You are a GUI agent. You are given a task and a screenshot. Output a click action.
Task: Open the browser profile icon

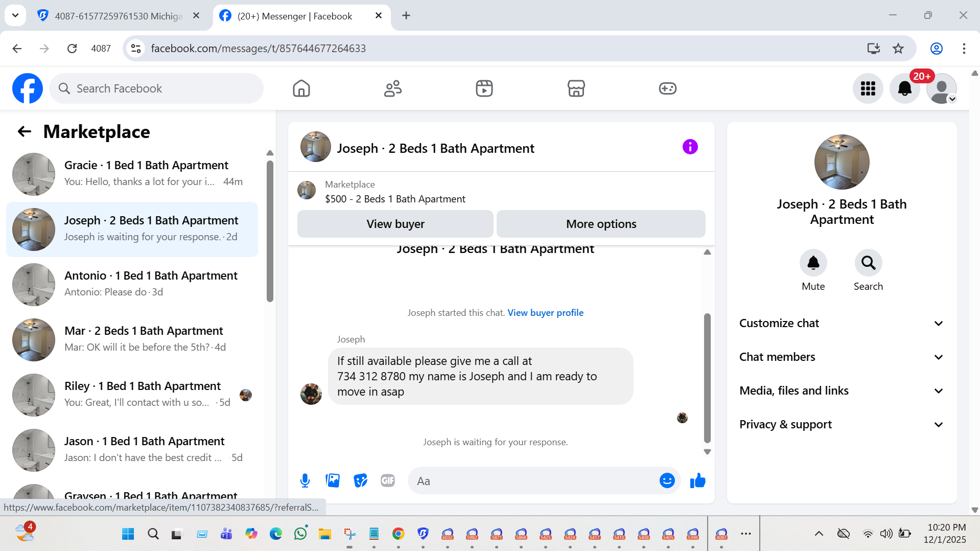pos(936,49)
